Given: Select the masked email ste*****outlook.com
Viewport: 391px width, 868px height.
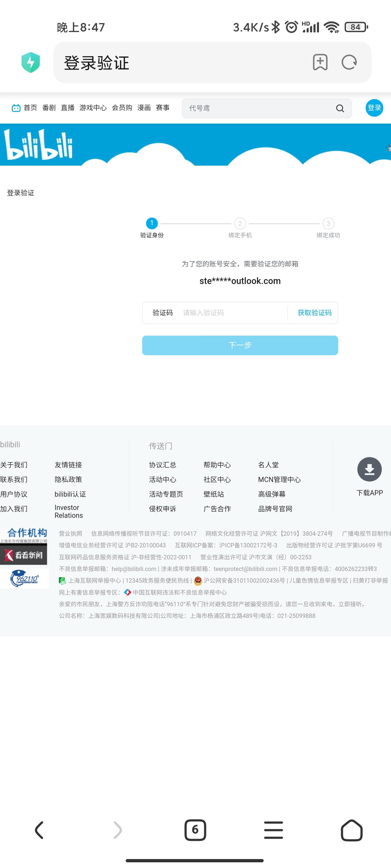Looking at the screenshot, I should point(240,281).
